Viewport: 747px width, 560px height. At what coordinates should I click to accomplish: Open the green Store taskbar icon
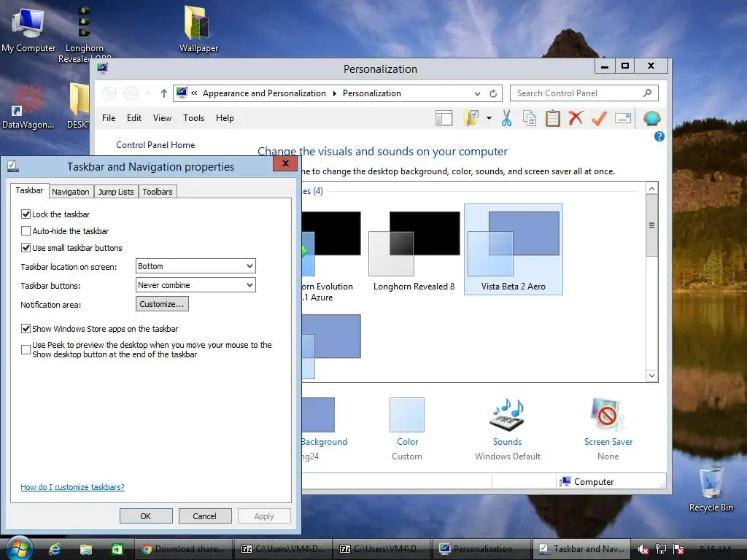coord(117,549)
